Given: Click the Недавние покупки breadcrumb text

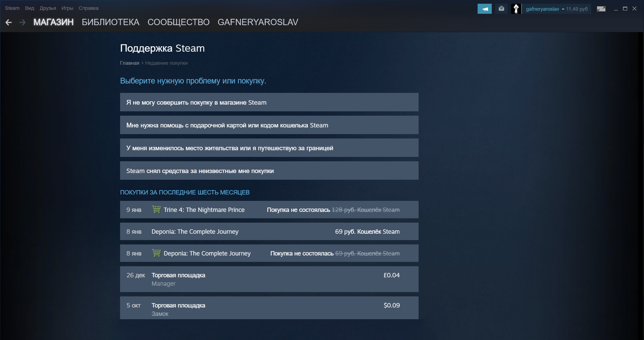Looking at the screenshot, I should 166,63.
